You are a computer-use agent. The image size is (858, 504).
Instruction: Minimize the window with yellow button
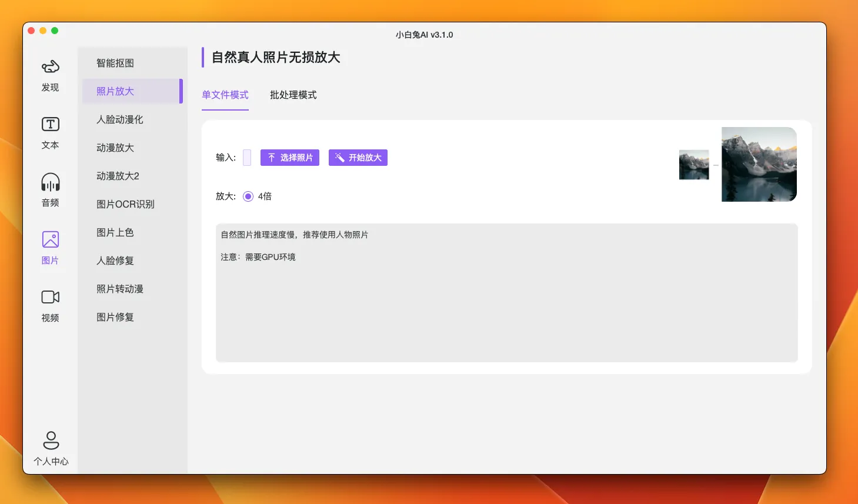pos(43,31)
